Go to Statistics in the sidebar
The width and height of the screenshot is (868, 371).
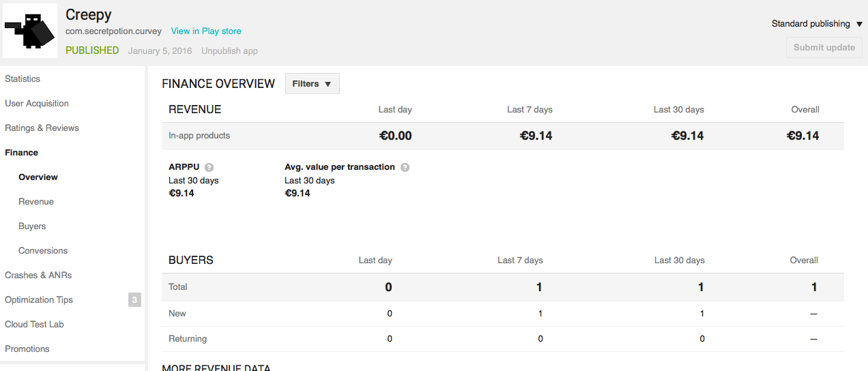coord(23,79)
